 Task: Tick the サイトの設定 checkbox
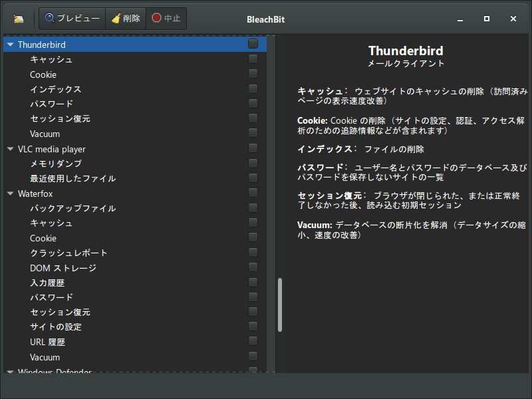click(253, 326)
